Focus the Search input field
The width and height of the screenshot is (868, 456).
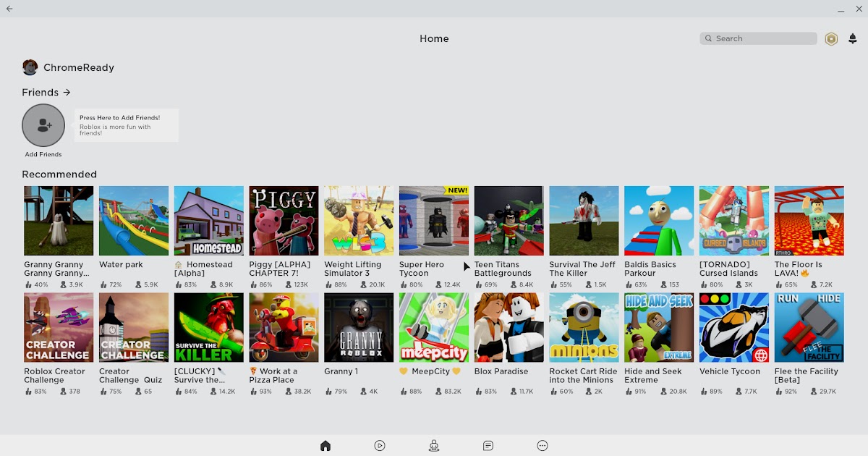758,38
